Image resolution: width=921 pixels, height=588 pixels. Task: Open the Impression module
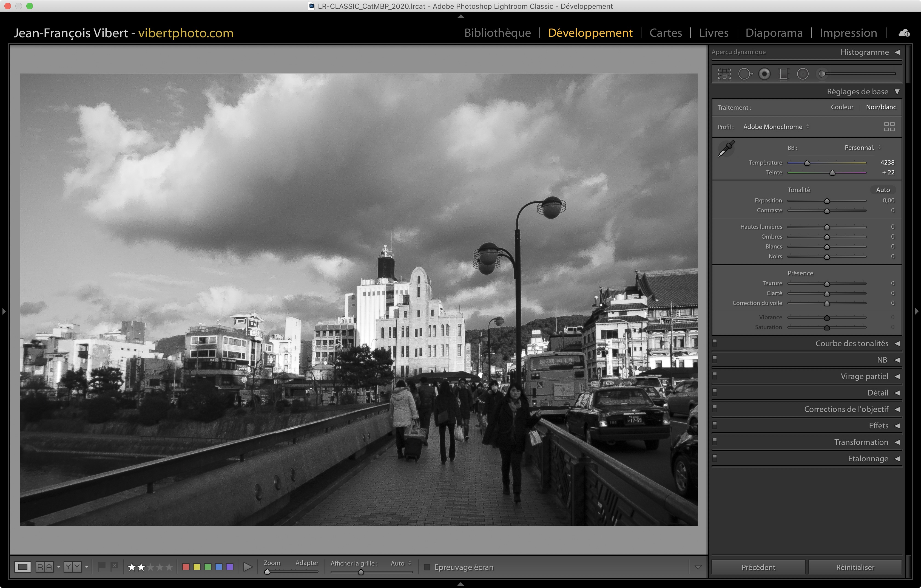point(848,33)
